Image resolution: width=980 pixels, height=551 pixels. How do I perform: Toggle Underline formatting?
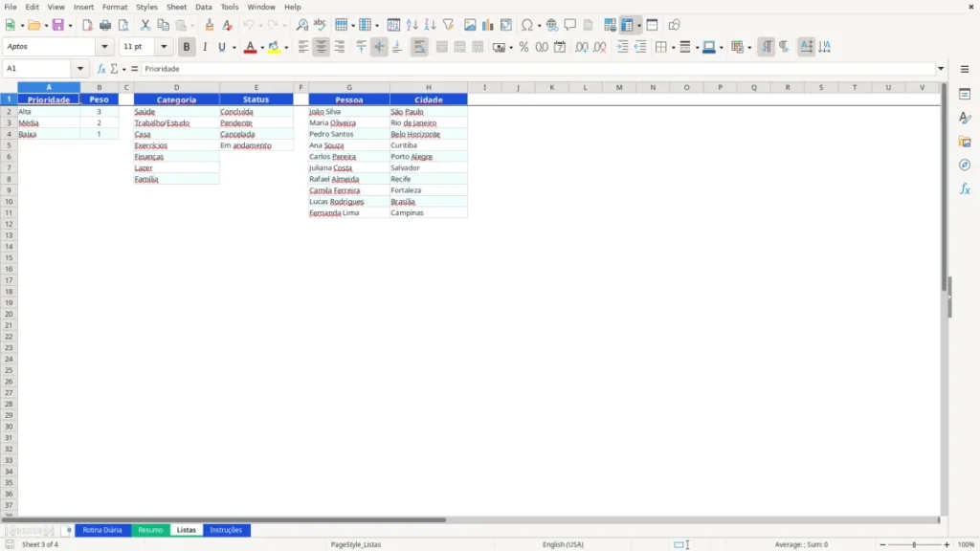(222, 47)
